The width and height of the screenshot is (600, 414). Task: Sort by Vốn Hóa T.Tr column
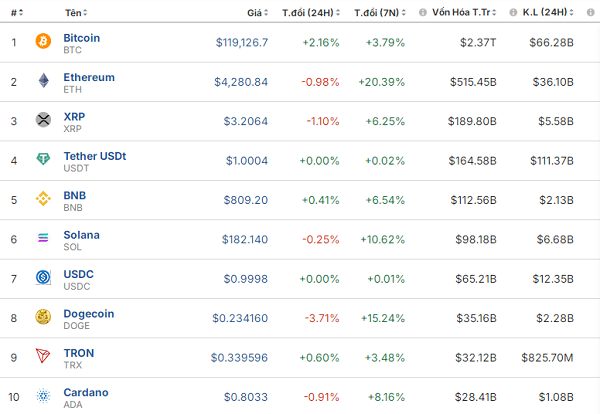click(464, 13)
